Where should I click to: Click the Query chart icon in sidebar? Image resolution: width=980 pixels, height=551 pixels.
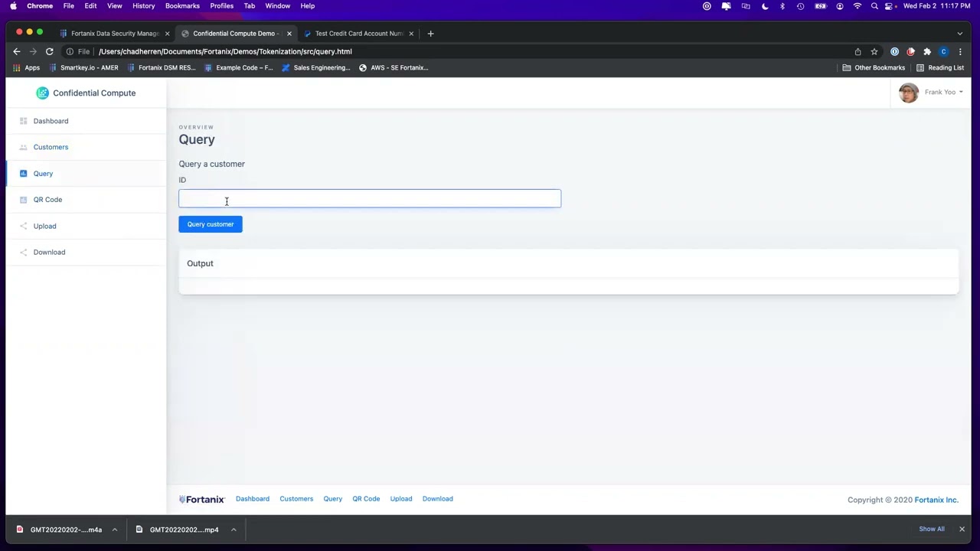[x=23, y=174]
